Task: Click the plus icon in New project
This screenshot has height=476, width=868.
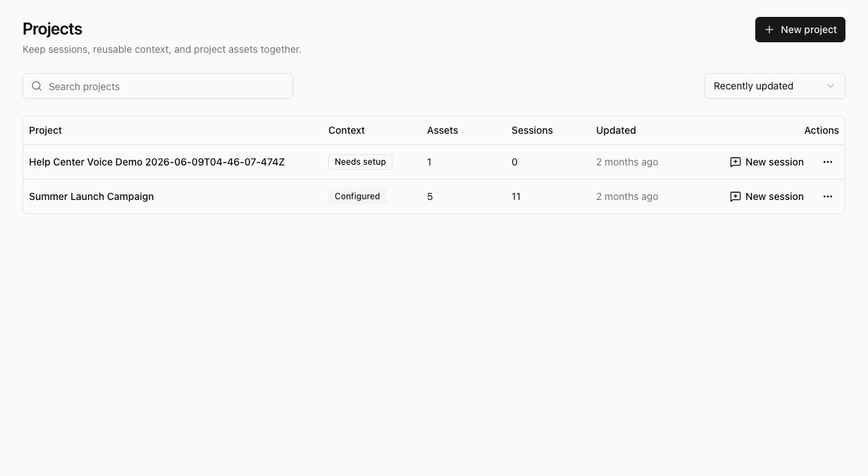Action: pyautogui.click(x=769, y=30)
